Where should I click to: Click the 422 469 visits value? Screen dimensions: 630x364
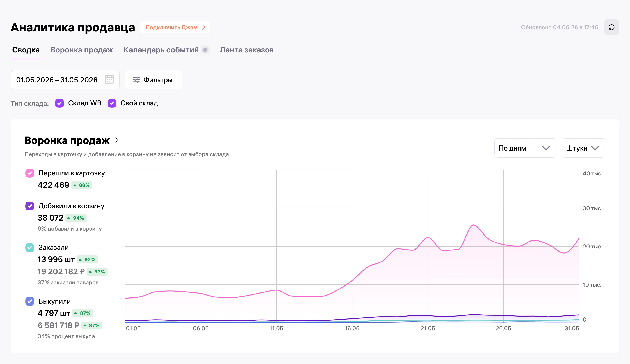53,185
